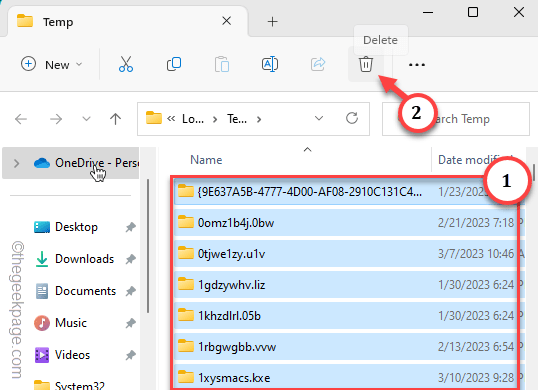Viewport: 538px width, 390px height.
Task: Click the Rename icon
Action: pos(270,64)
